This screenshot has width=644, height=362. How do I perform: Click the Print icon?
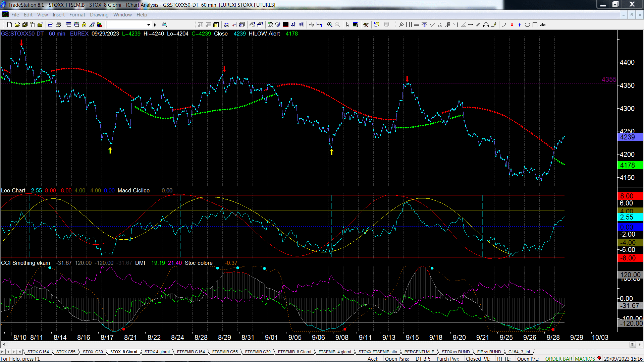58,25
